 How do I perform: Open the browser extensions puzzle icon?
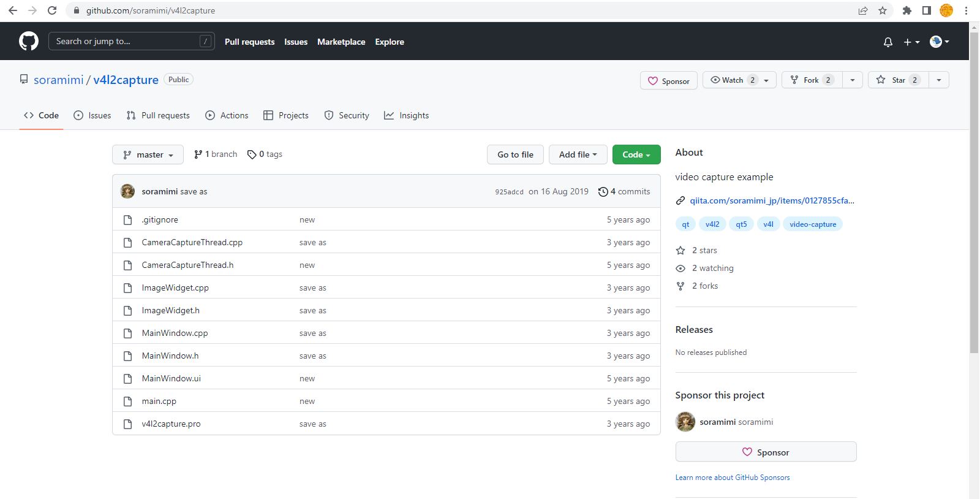[x=907, y=10]
